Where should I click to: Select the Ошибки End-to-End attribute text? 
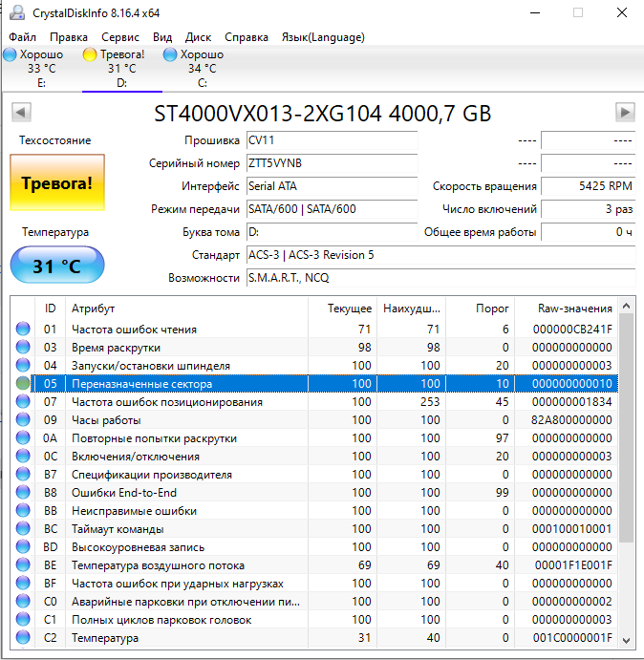tap(124, 493)
